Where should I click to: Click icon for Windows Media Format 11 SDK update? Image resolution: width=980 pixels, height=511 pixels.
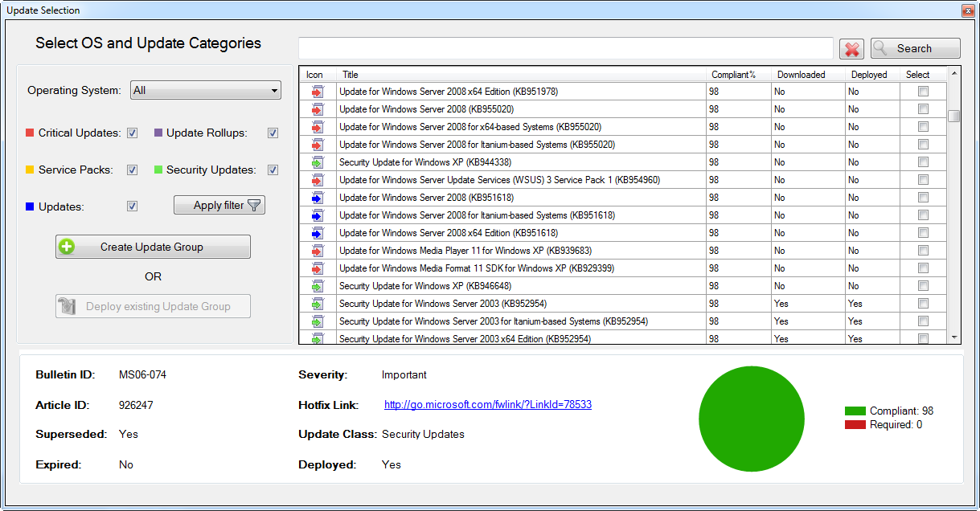317,268
